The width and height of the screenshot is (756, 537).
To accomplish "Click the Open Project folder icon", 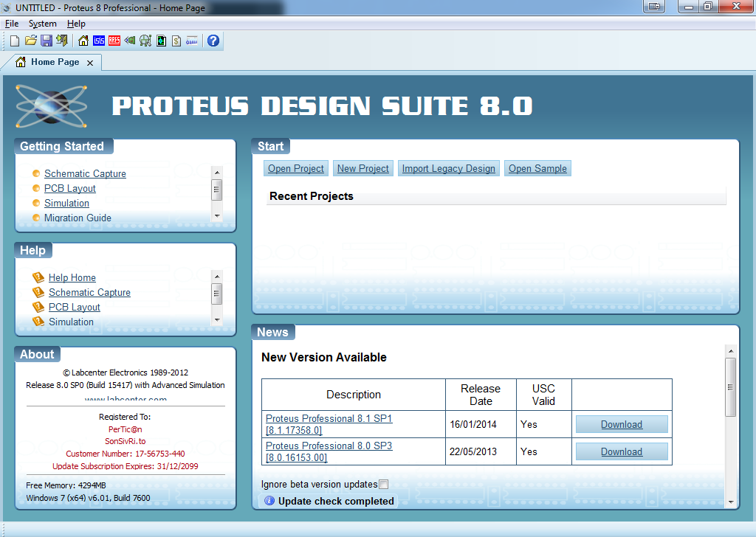I will 31,41.
